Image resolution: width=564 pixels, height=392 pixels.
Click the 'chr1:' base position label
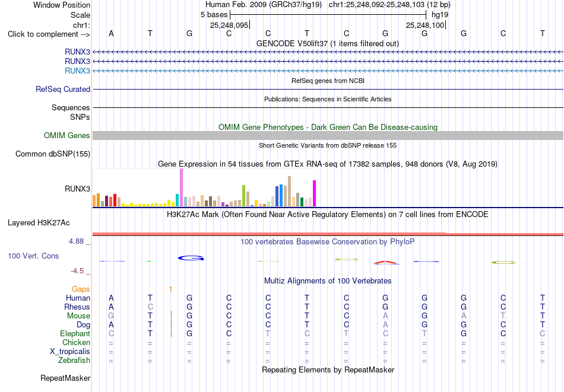coord(81,25)
